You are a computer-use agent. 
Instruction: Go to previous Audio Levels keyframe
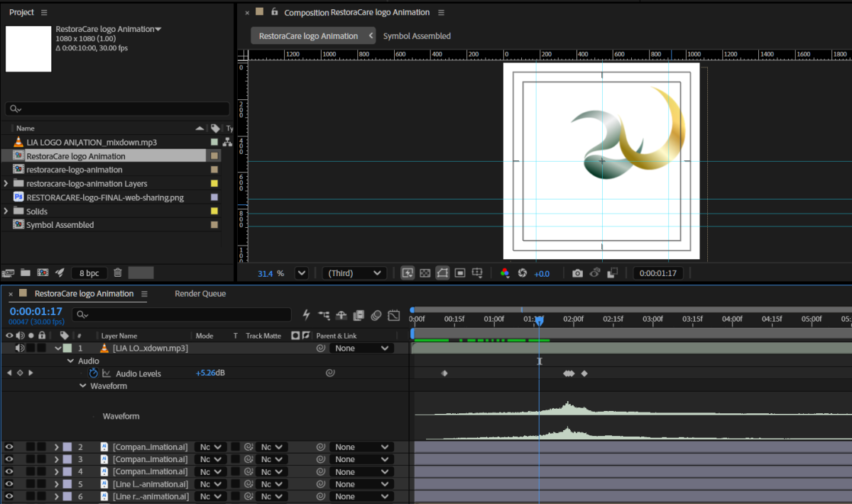(x=9, y=373)
